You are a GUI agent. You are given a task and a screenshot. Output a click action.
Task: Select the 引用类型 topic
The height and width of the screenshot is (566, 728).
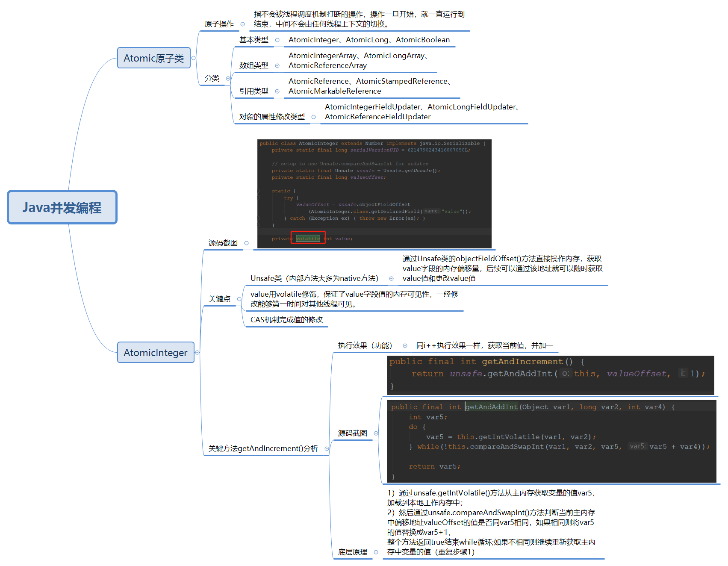click(254, 91)
